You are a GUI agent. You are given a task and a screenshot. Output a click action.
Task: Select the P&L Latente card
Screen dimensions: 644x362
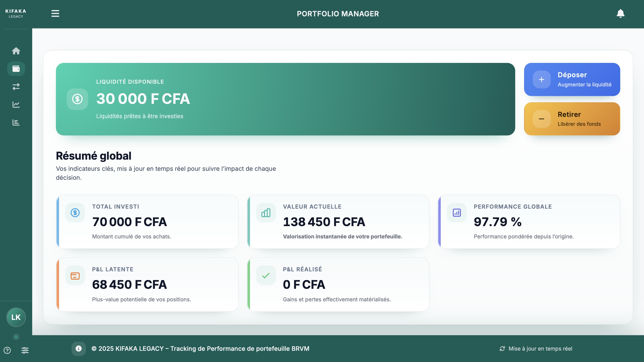[x=147, y=284]
